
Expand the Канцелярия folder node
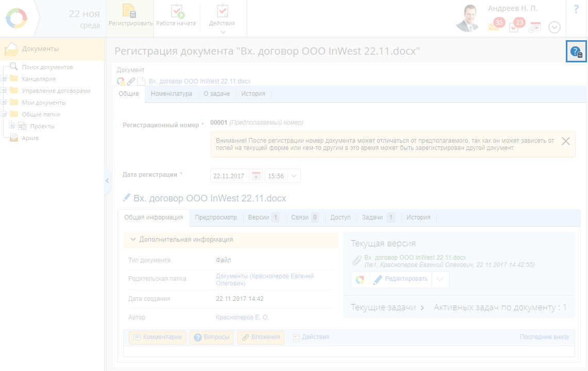(x=4, y=79)
